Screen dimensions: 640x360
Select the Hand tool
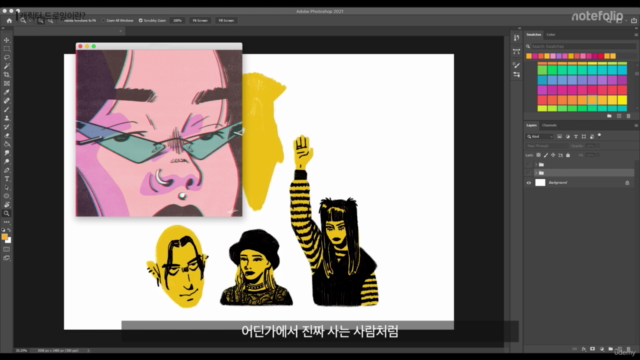[7, 204]
